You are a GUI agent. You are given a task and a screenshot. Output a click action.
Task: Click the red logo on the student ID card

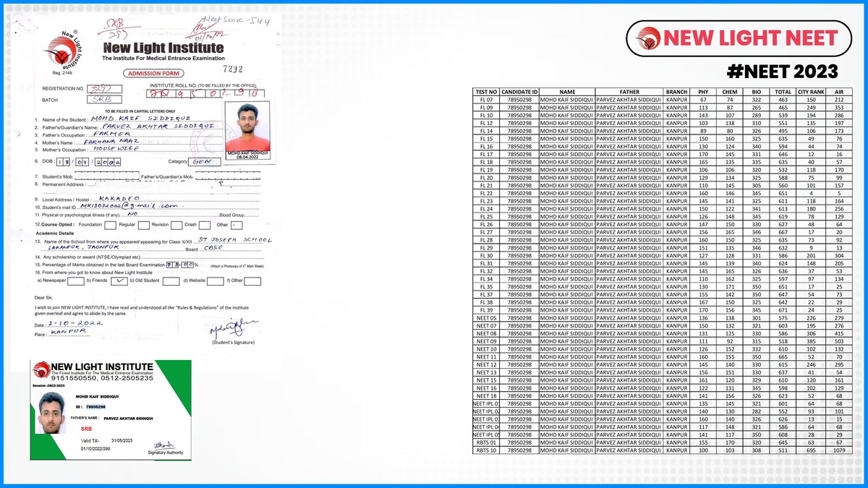point(40,372)
